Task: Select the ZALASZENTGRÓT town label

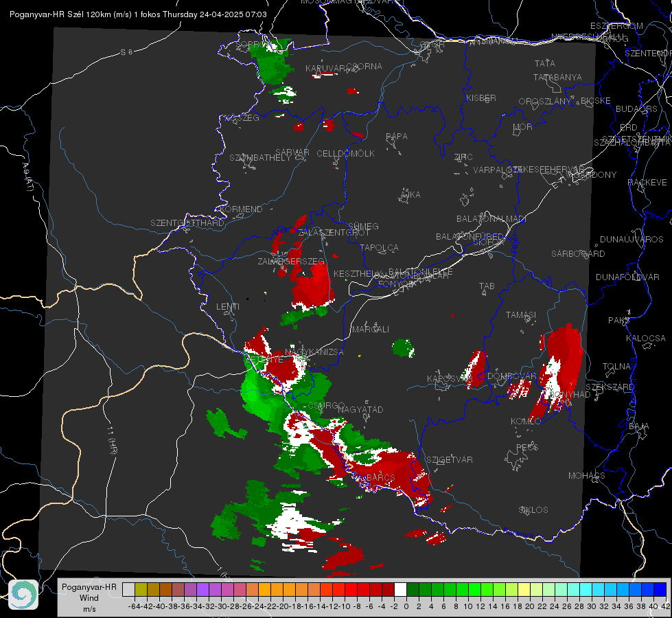Action: point(334,233)
